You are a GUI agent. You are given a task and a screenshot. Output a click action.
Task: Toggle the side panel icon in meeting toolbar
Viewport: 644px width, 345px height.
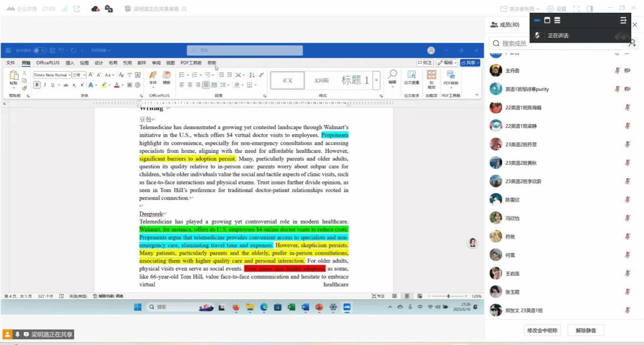coord(590,9)
